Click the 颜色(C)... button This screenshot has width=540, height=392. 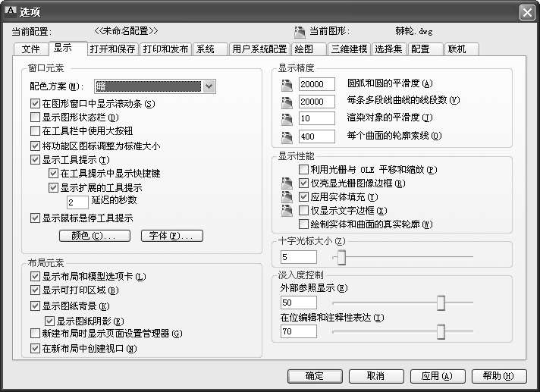click(x=95, y=236)
